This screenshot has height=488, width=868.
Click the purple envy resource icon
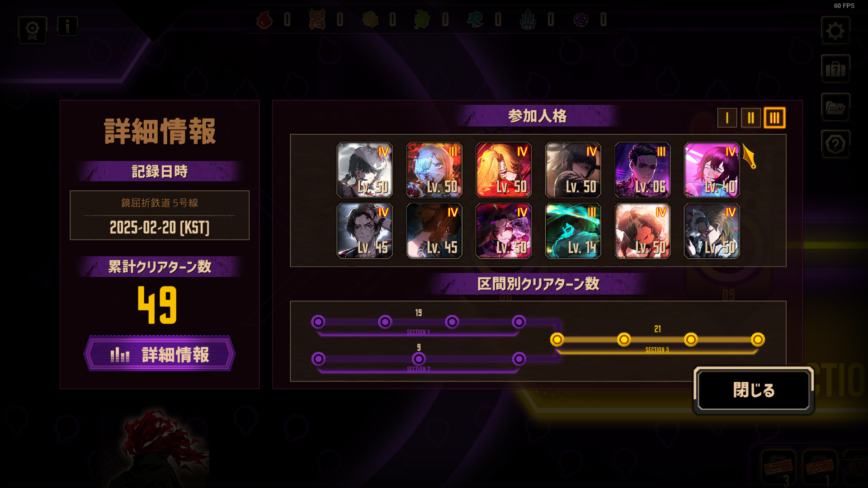(x=581, y=19)
